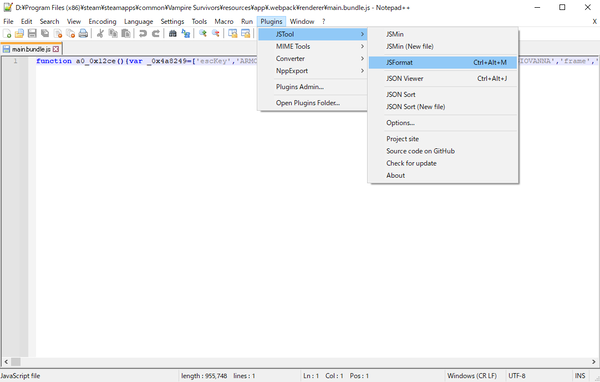This screenshot has height=382, width=600.
Task: Open the Encoding menu
Action: [x=102, y=21]
